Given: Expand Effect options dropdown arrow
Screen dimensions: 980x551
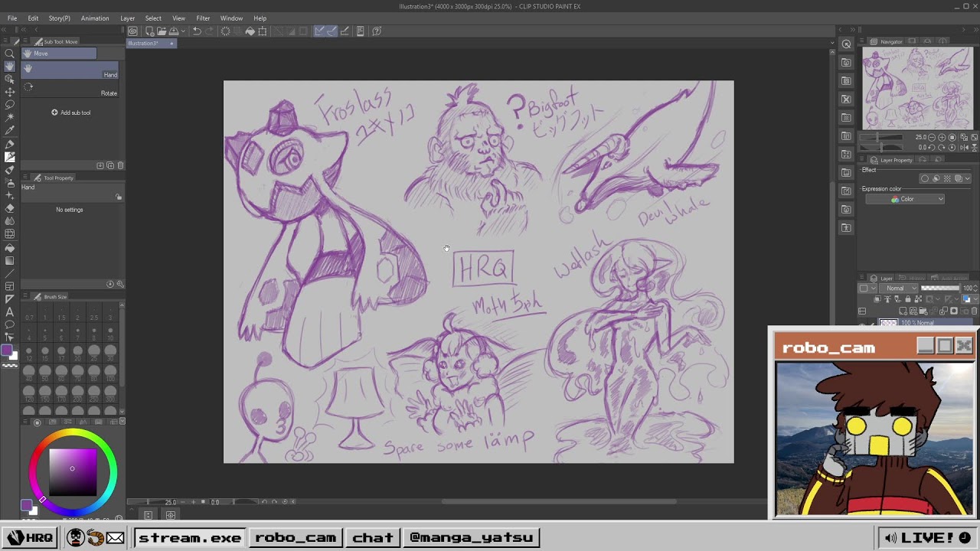Looking at the screenshot, I should tap(968, 178).
